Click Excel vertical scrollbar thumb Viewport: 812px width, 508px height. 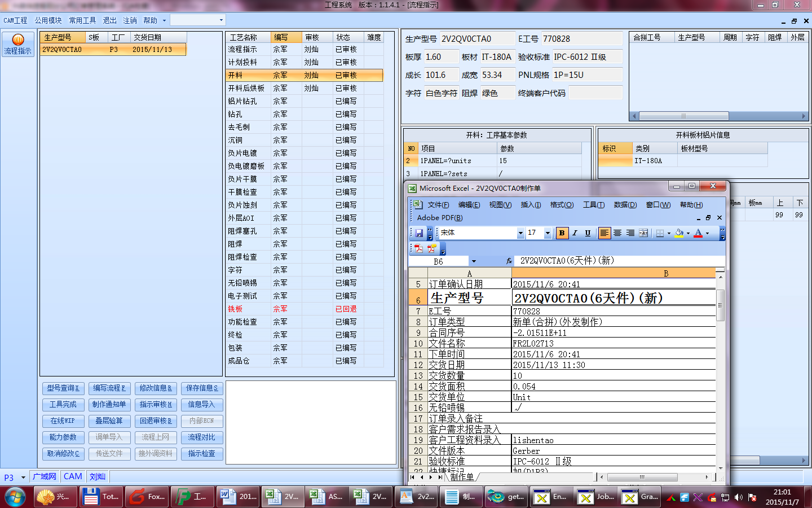[x=720, y=304]
